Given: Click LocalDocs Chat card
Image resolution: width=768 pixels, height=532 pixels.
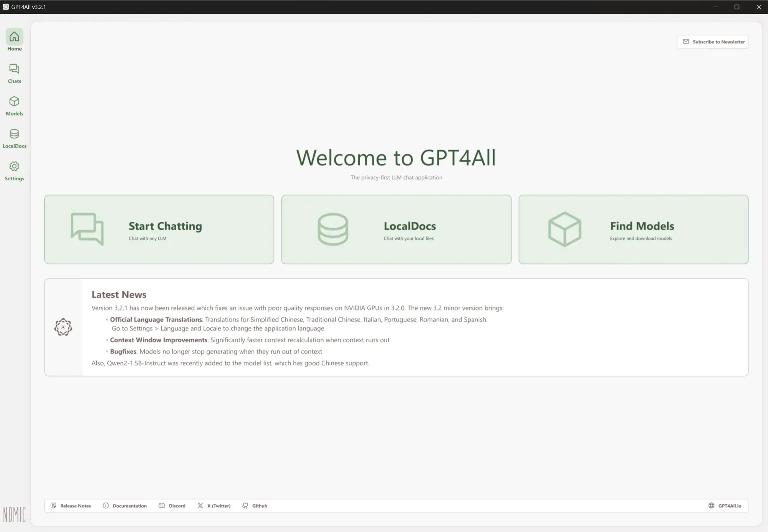Looking at the screenshot, I should pos(396,229).
